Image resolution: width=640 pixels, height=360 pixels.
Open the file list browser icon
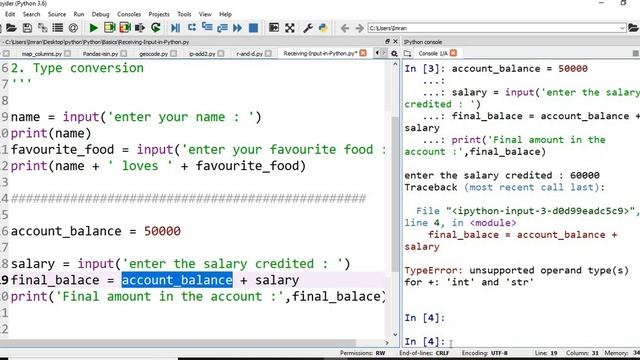(58, 28)
